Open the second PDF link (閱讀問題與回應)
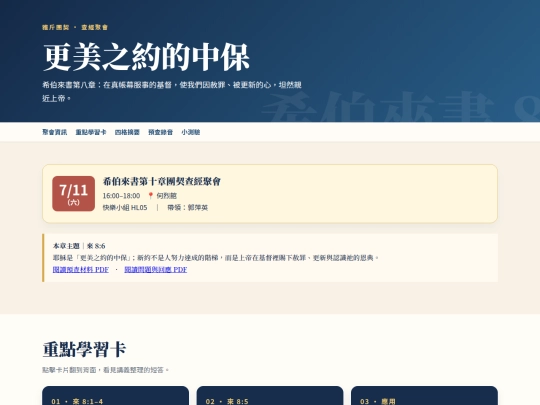540x405 pixels. click(x=156, y=270)
